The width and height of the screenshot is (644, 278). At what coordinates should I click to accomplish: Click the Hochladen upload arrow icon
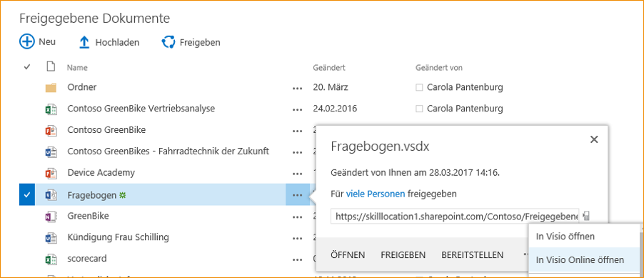click(x=84, y=42)
